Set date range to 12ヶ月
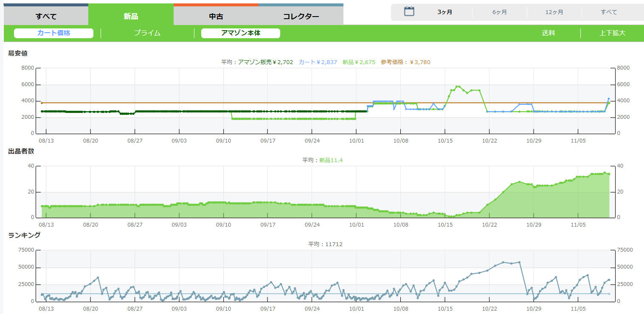 coord(554,12)
